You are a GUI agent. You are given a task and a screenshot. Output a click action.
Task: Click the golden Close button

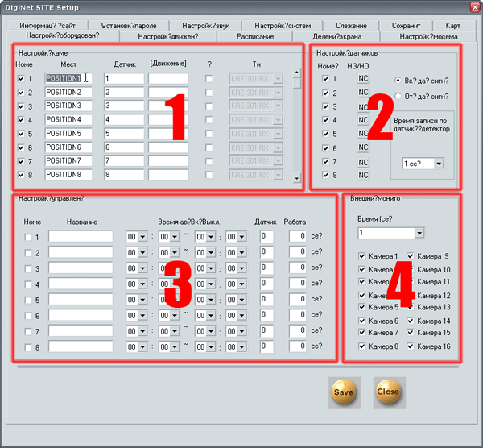pos(389,392)
